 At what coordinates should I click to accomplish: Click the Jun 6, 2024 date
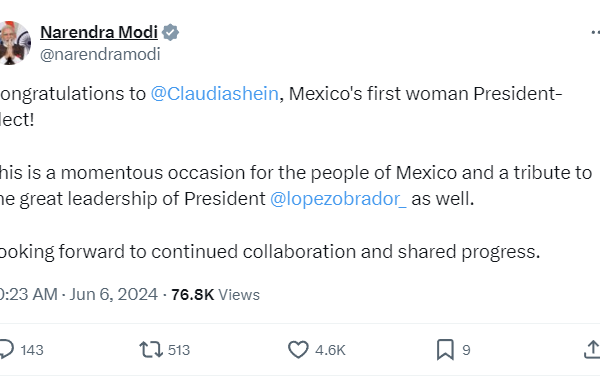[x=114, y=295]
